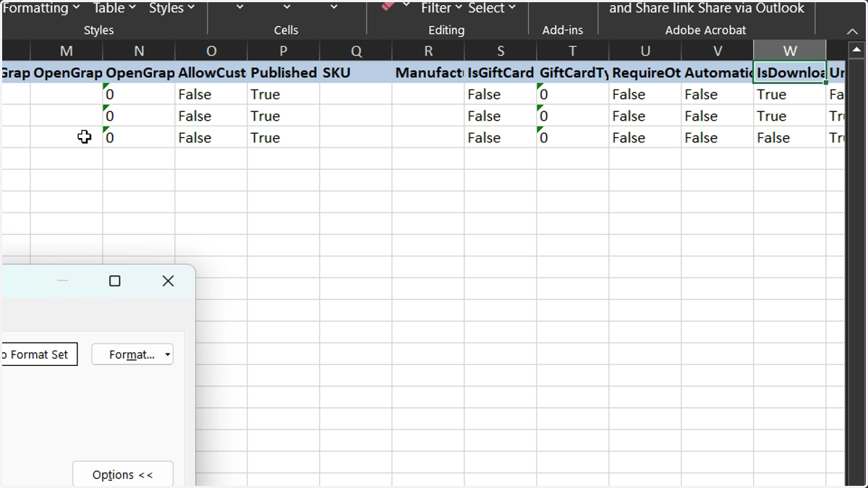
Task: Click the Manufact header cell in column R
Action: tap(428, 73)
